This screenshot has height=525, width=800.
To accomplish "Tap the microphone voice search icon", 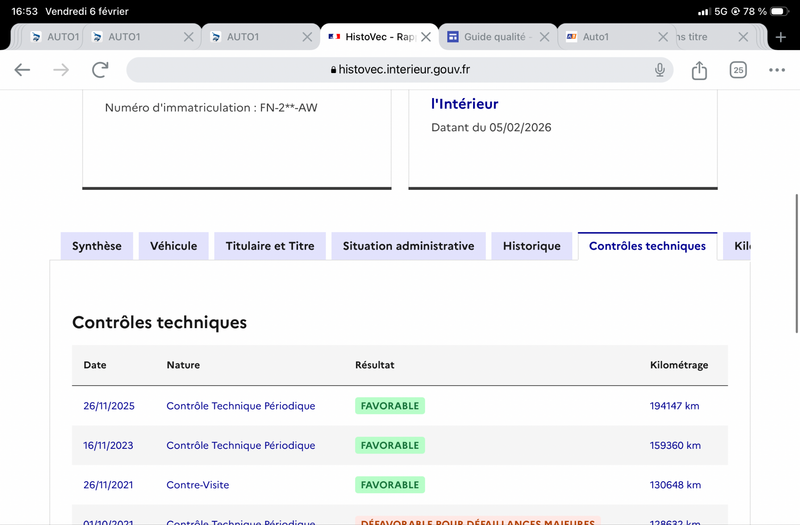I will [660, 70].
